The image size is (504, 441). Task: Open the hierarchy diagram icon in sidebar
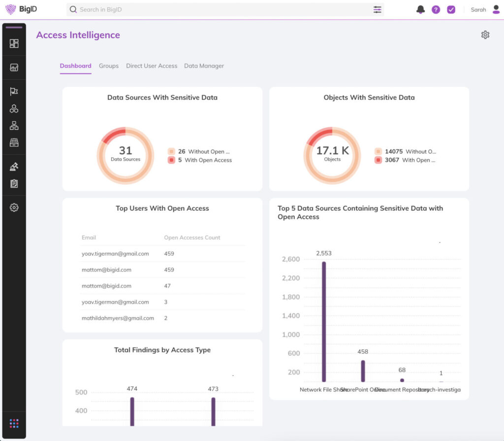click(x=14, y=126)
